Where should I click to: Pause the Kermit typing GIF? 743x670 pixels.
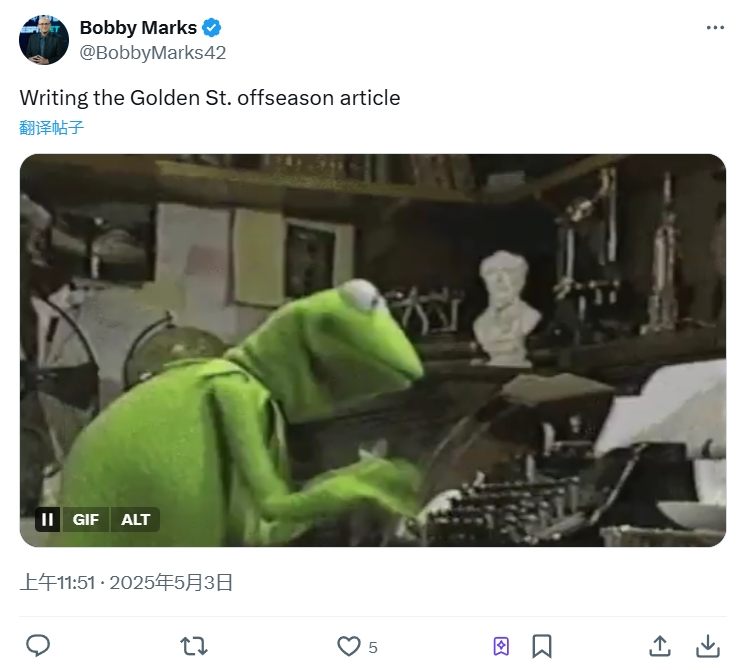coord(47,519)
